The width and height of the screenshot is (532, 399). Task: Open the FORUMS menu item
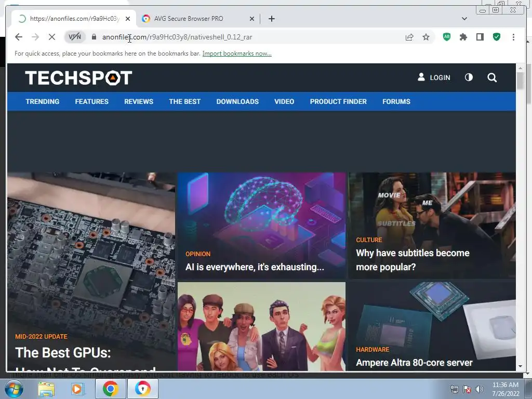(396, 101)
